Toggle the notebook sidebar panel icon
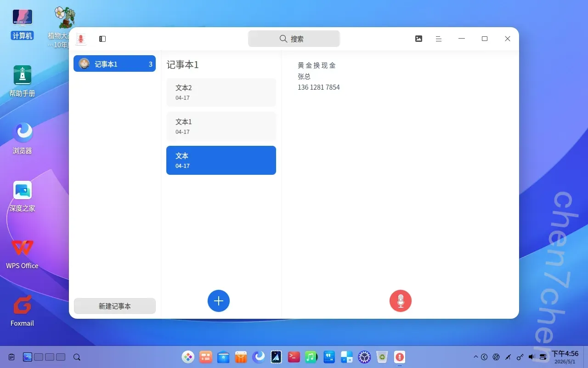 pyautogui.click(x=102, y=39)
